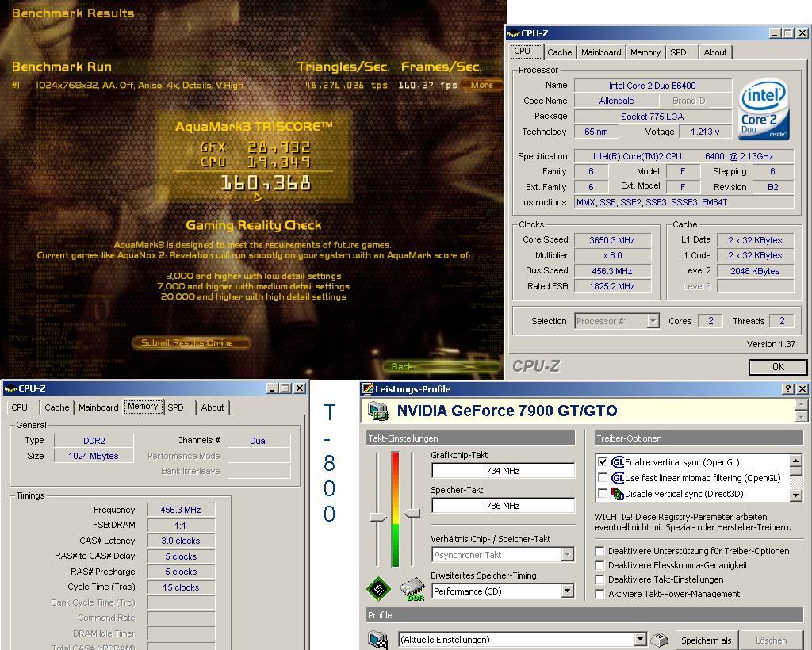Open the Processor #1 selection dropdown

click(x=653, y=321)
